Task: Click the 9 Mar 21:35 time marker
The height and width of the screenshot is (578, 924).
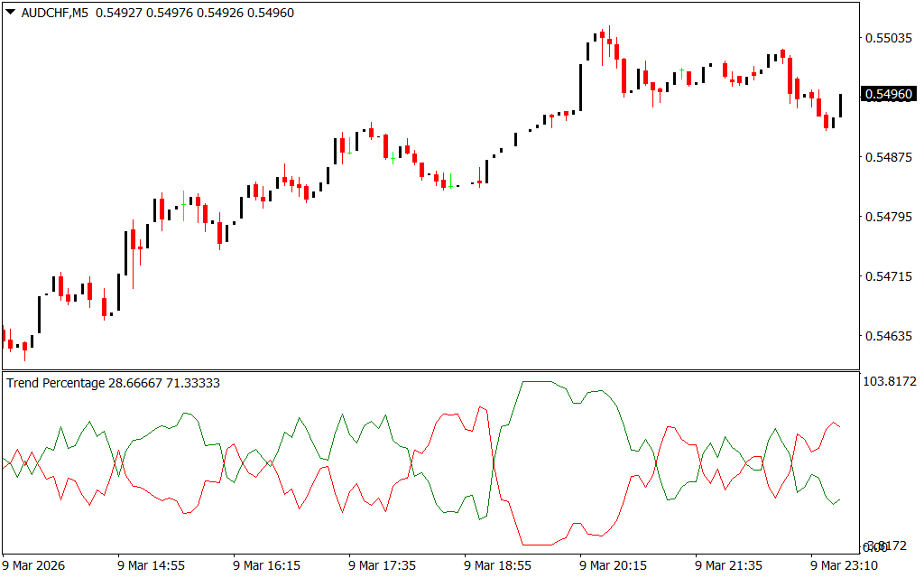Action: click(728, 565)
